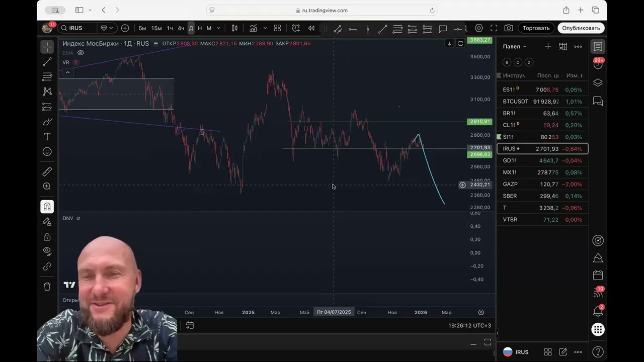Screen dimensions: 644x362
Task: Click the Торговать button
Action: click(x=536, y=28)
